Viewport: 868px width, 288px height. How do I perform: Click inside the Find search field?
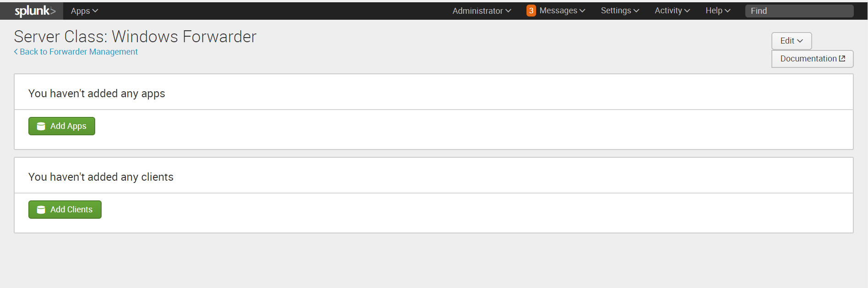point(799,11)
